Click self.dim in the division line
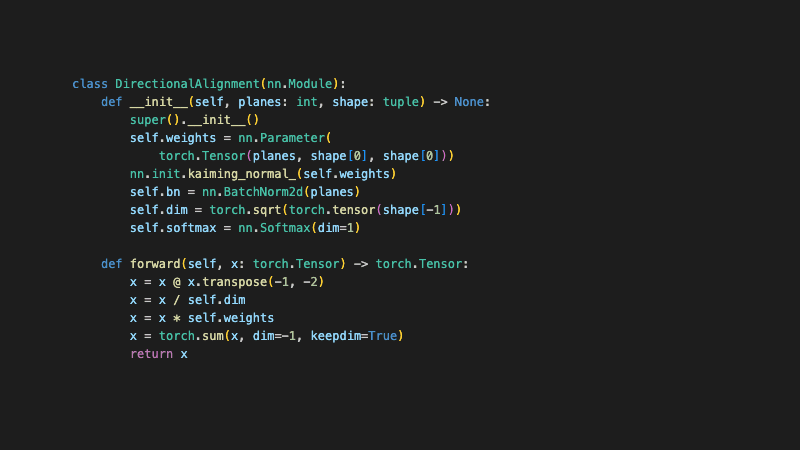Image resolution: width=800 pixels, height=450 pixels. (216, 300)
